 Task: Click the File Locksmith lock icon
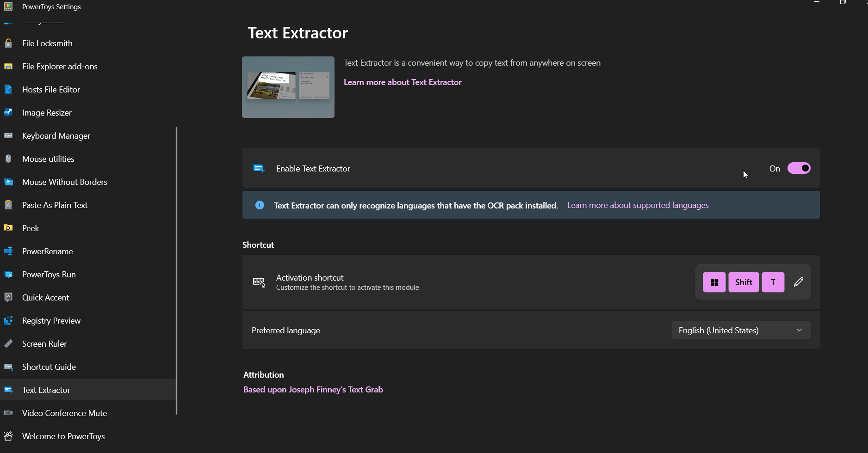[x=8, y=43]
